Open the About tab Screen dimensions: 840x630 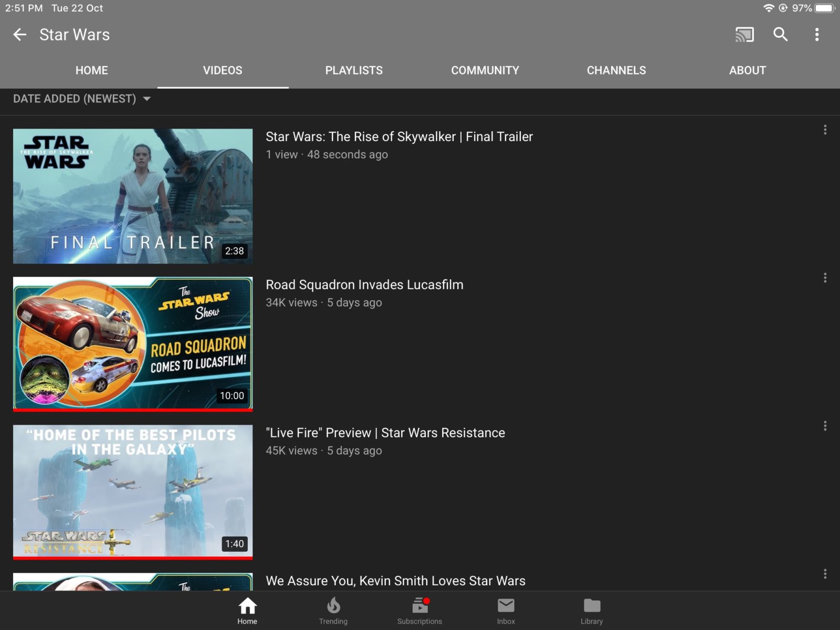(748, 70)
